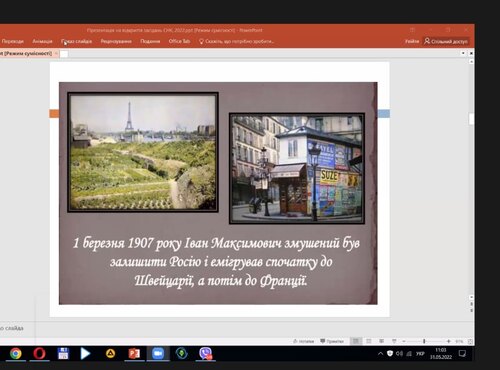Click the Увійти sign-in link
The width and height of the screenshot is (500, 370).
coord(412,41)
